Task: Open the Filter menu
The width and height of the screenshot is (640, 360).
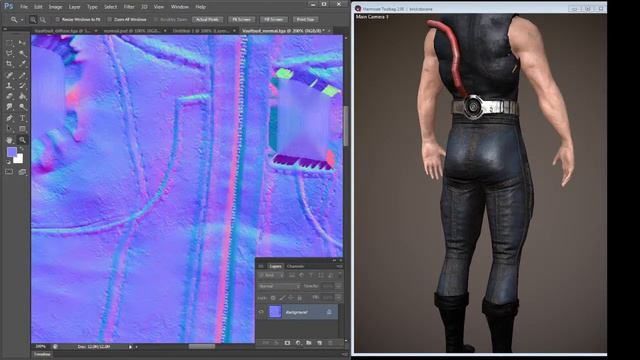Action: tap(129, 7)
